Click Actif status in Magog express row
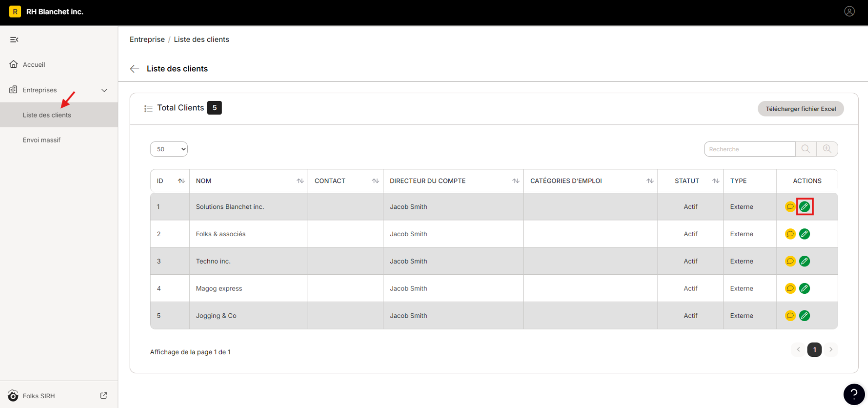The image size is (868, 408). pyautogui.click(x=690, y=288)
